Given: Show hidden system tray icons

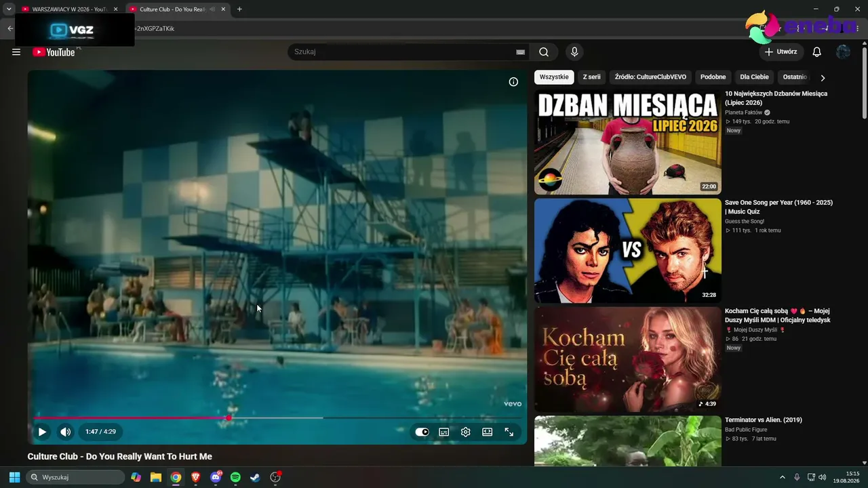Looking at the screenshot, I should [x=782, y=477].
